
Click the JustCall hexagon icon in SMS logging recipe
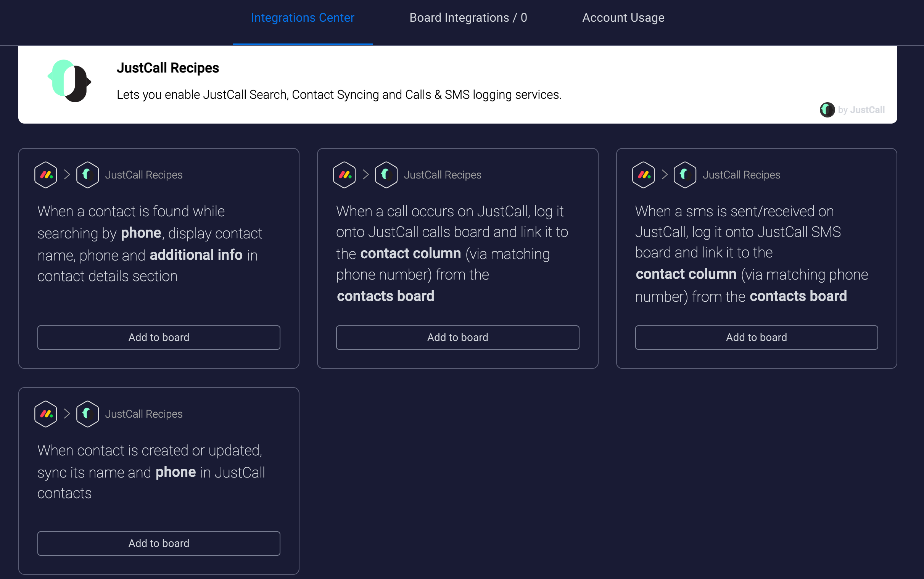point(685,175)
